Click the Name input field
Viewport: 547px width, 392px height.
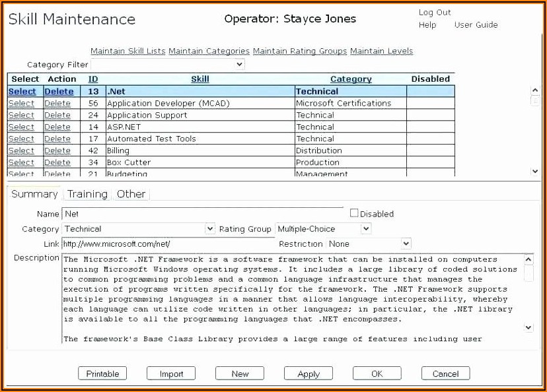coord(203,214)
